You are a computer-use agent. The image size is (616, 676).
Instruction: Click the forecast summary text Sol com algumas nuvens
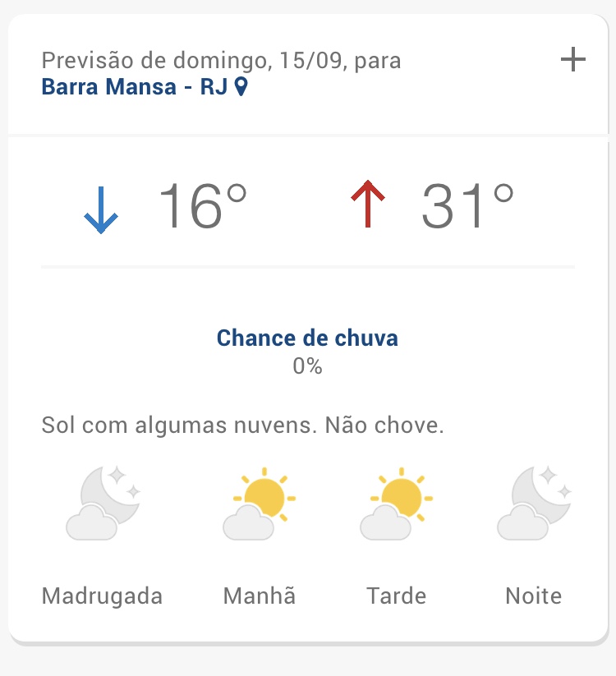[242, 426]
